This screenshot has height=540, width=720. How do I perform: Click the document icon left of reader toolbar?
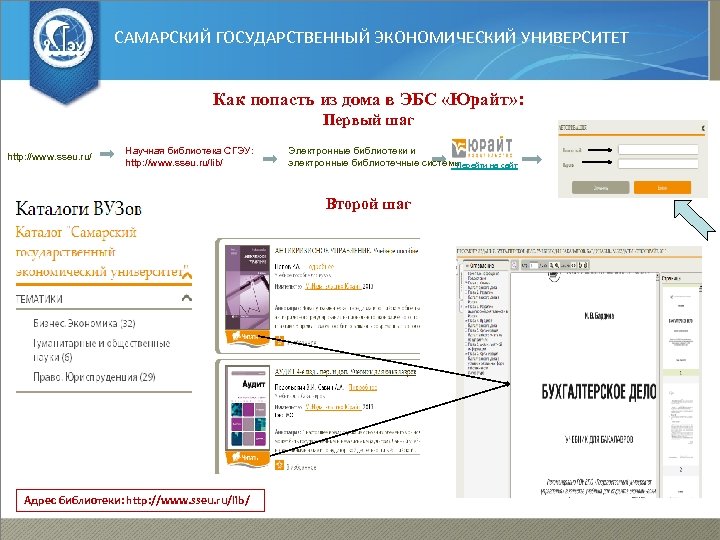click(514, 265)
